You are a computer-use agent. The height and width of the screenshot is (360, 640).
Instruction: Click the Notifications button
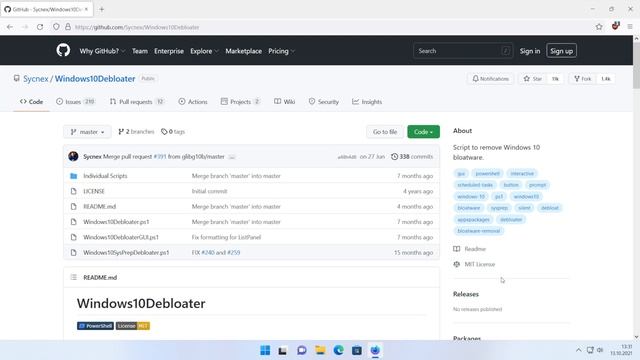point(491,78)
